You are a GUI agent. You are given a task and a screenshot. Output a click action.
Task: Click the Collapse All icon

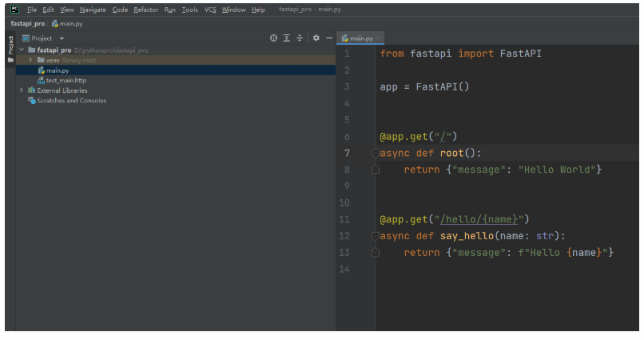[x=300, y=38]
